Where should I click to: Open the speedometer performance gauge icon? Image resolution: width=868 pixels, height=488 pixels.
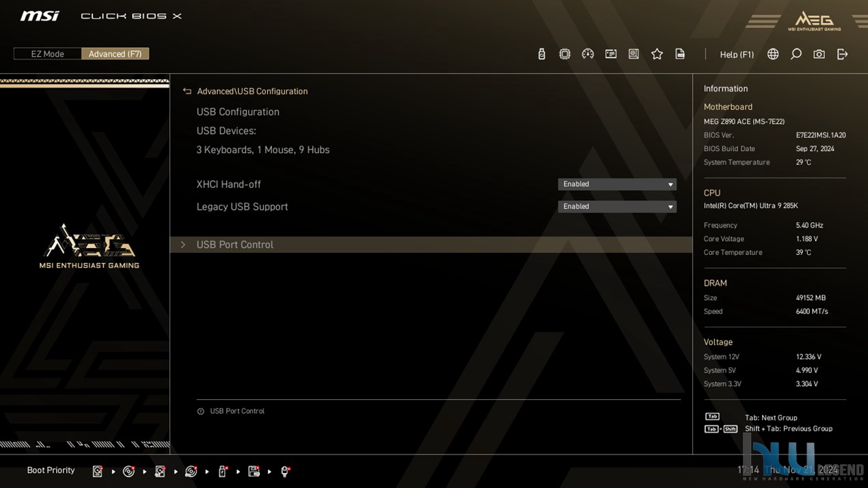tap(588, 54)
